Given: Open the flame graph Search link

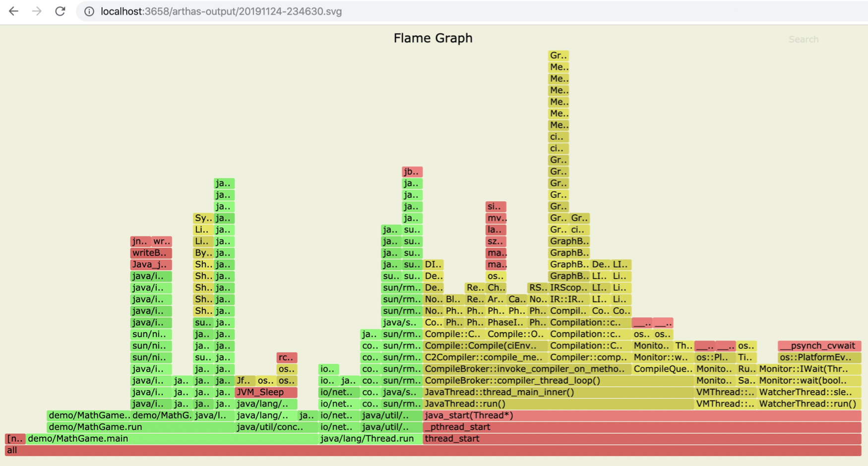Looking at the screenshot, I should [803, 39].
